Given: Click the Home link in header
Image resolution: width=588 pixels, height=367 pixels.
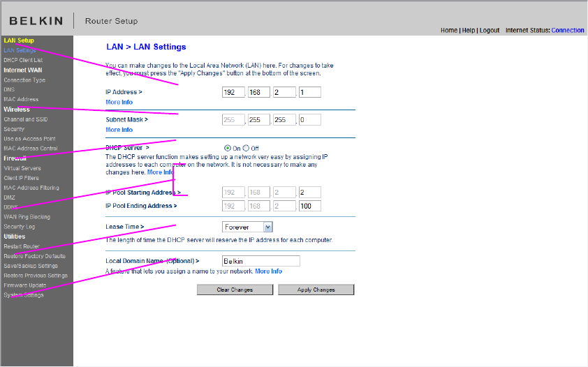Looking at the screenshot, I should coord(449,30).
